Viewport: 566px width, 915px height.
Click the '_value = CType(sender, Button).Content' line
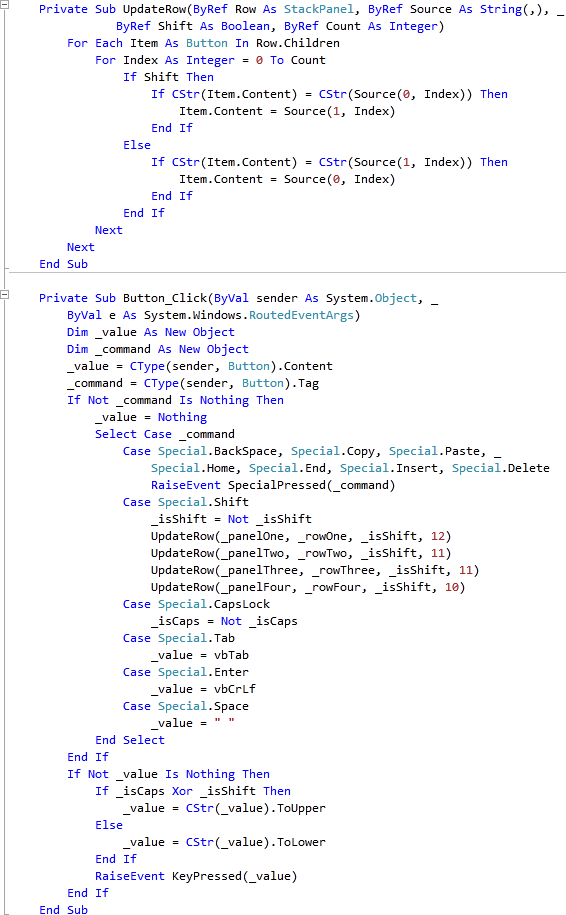200,366
